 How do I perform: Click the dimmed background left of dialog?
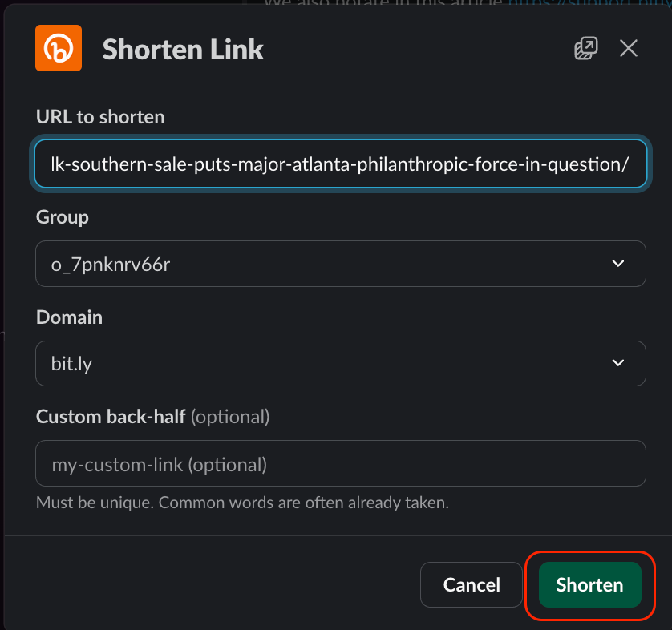click(2, 300)
